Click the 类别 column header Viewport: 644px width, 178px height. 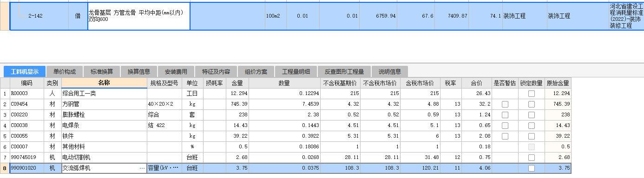tap(53, 83)
